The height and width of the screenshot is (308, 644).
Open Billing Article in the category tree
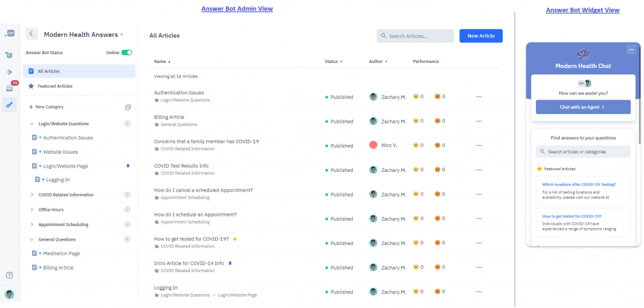pos(58,268)
